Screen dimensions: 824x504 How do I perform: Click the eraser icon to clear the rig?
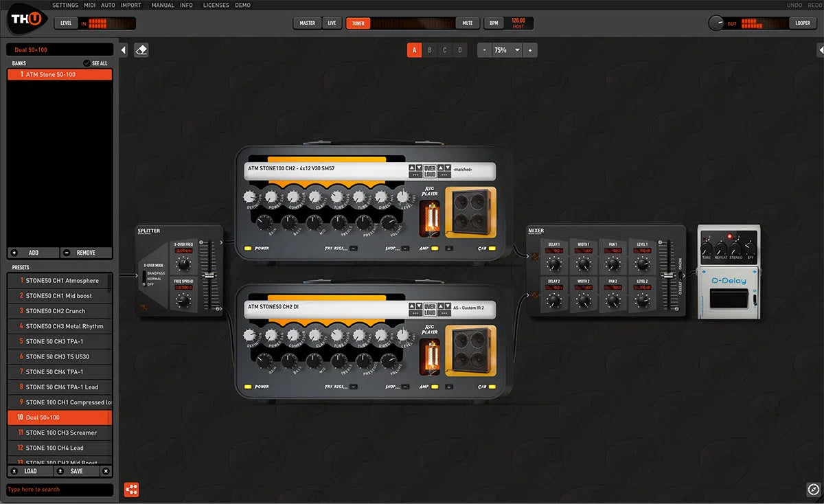141,50
